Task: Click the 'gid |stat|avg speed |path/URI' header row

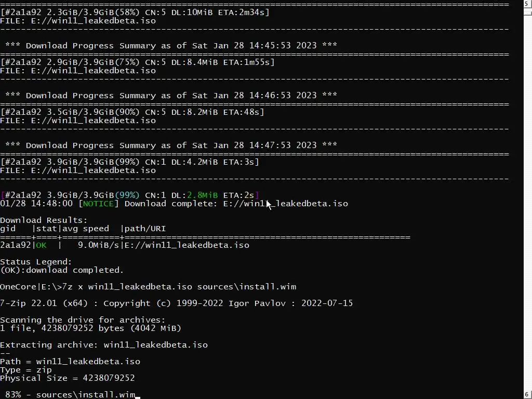Action: 83,229
